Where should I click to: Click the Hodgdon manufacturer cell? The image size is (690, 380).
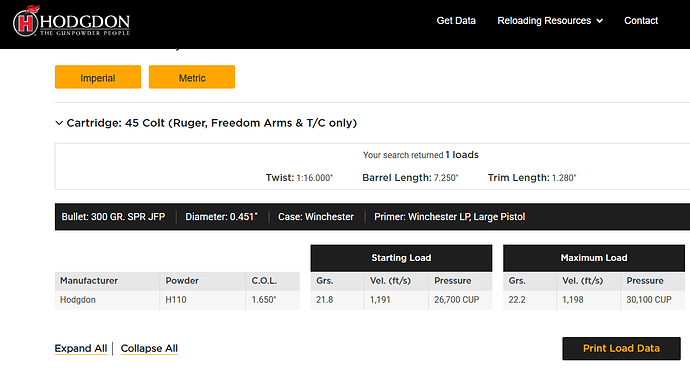(x=107, y=300)
